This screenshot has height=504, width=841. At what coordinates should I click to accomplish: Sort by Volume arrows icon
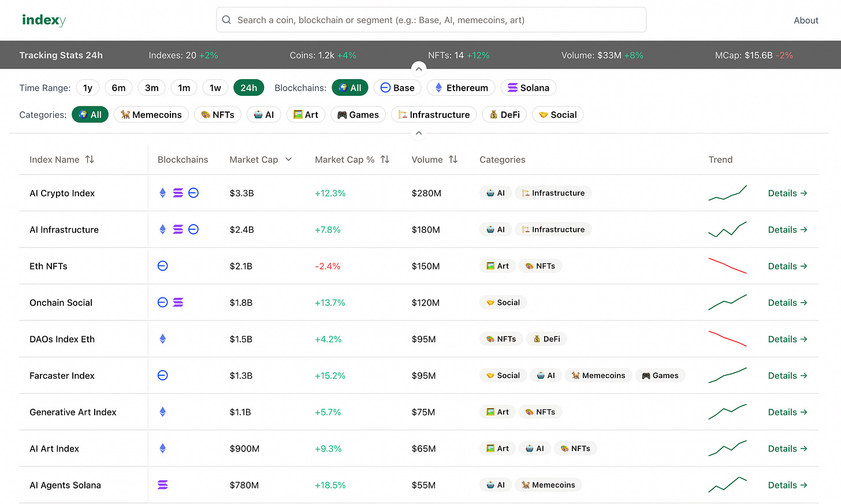click(x=453, y=159)
